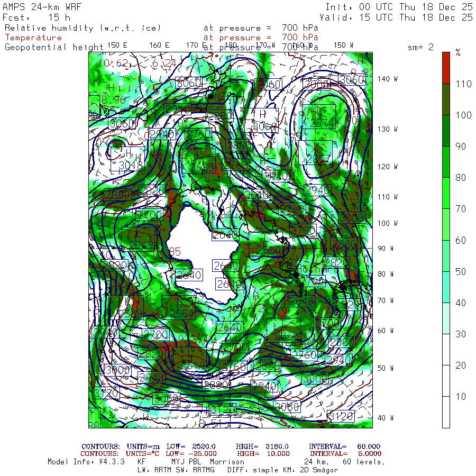
Task: Select the '10' tick label on the color bar
Action: 461,397
